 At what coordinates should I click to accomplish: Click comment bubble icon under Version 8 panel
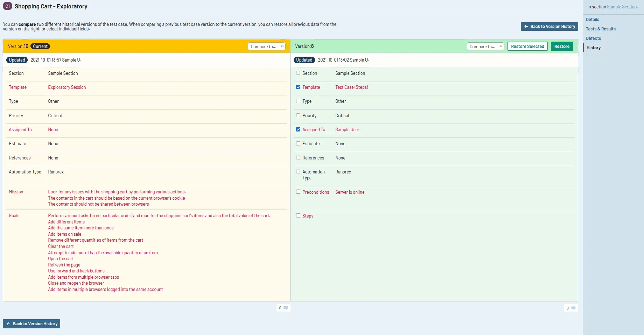tap(573, 308)
